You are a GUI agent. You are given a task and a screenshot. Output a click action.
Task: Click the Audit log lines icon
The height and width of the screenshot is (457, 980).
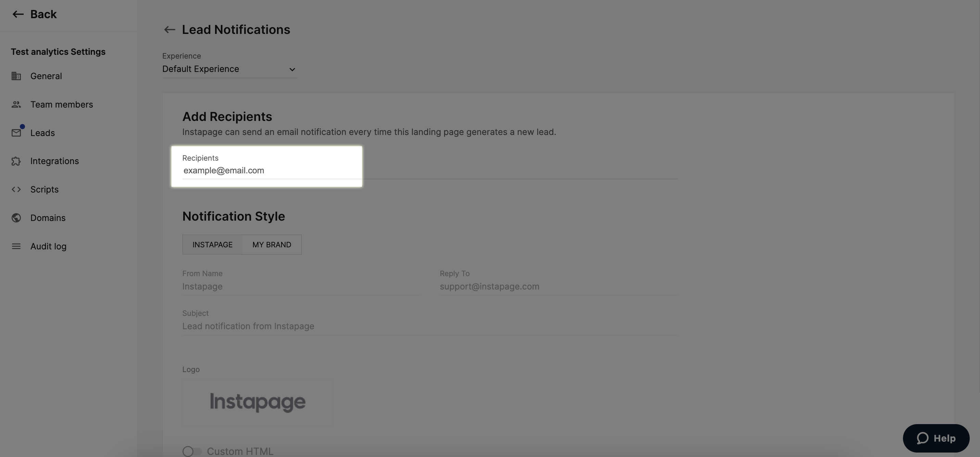coord(16,247)
